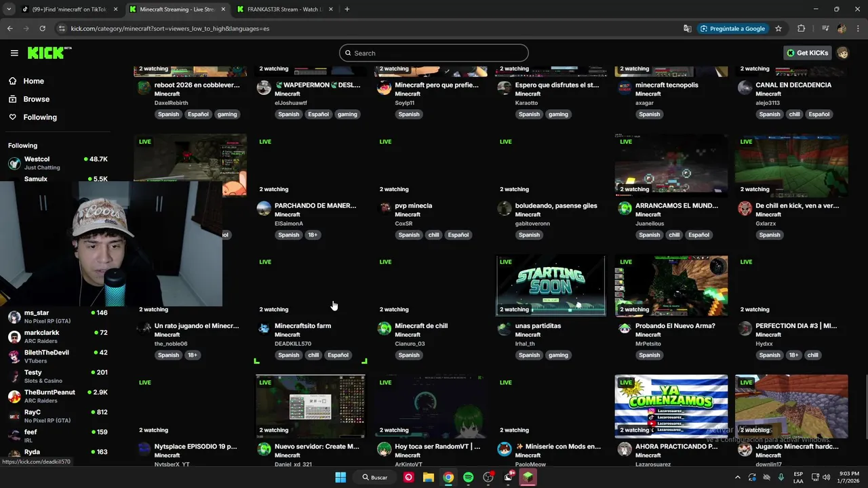Open Browse from the sidebar
868x488 pixels.
pyautogui.click(x=36, y=99)
